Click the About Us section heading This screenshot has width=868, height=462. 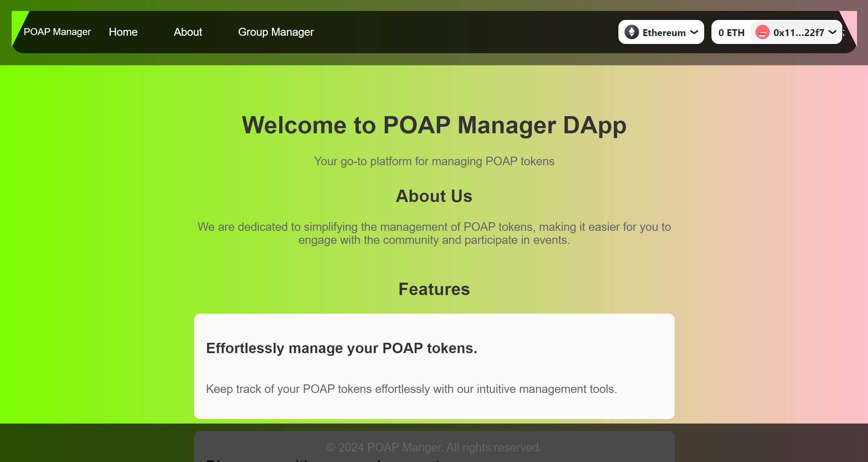pyautogui.click(x=434, y=196)
